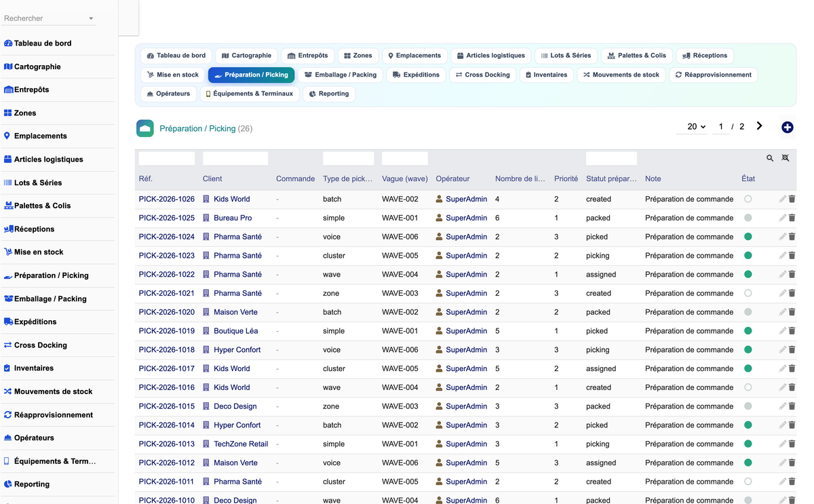Click the Statut préparation filter field
The image size is (814, 504).
coord(611,159)
